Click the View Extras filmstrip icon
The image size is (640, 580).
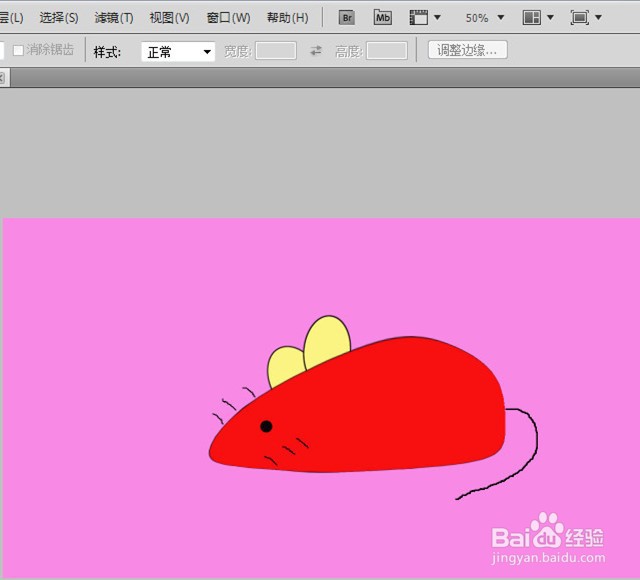coord(419,18)
